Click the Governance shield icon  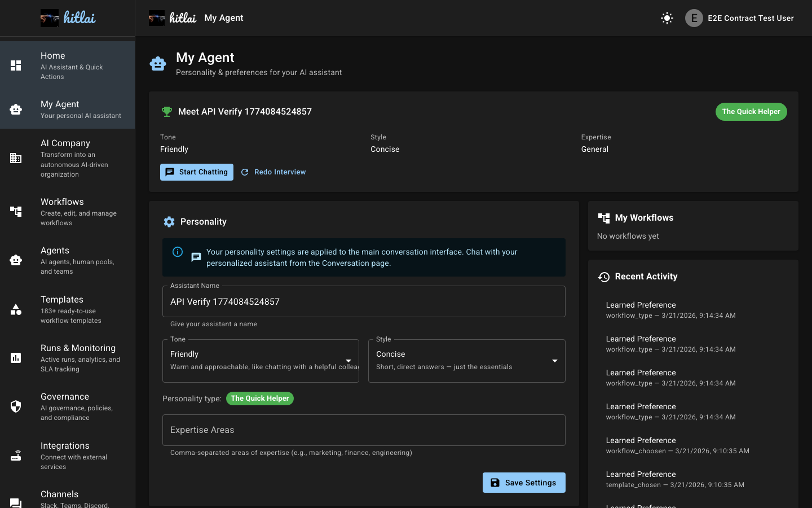coord(16,406)
